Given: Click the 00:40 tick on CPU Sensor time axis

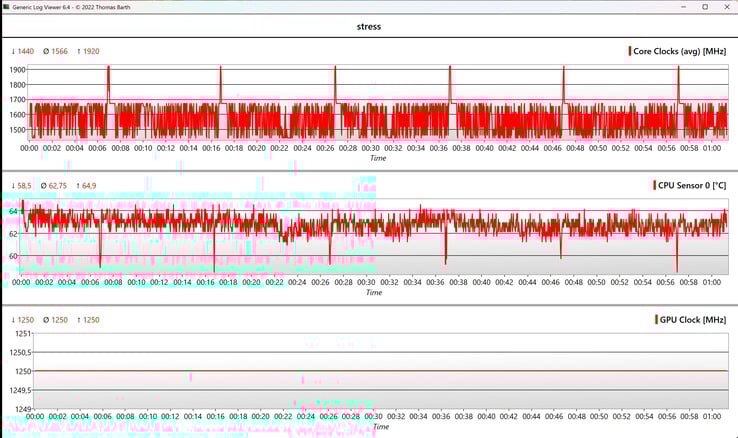Looking at the screenshot, I should 481,282.
